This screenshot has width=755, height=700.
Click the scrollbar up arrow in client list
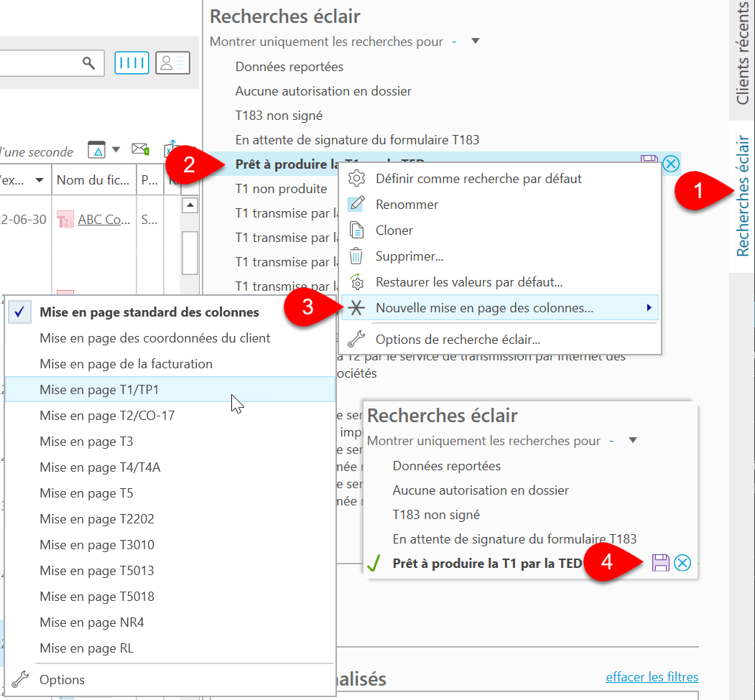(190, 205)
